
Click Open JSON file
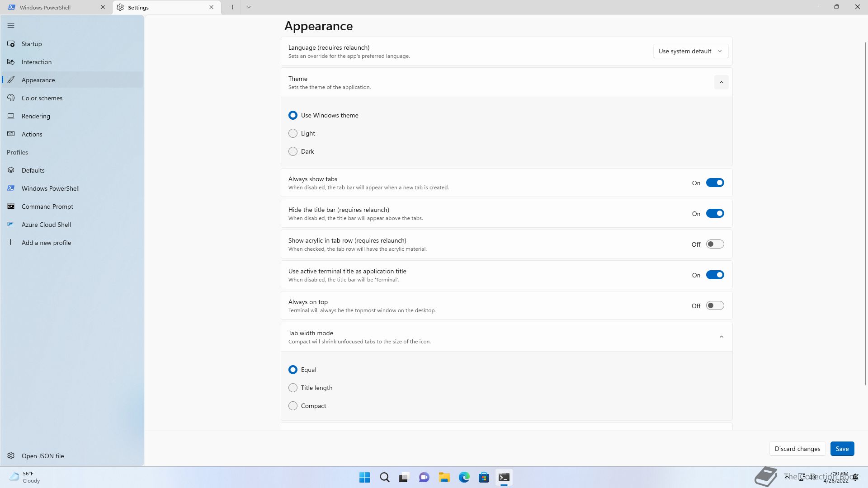72,456
